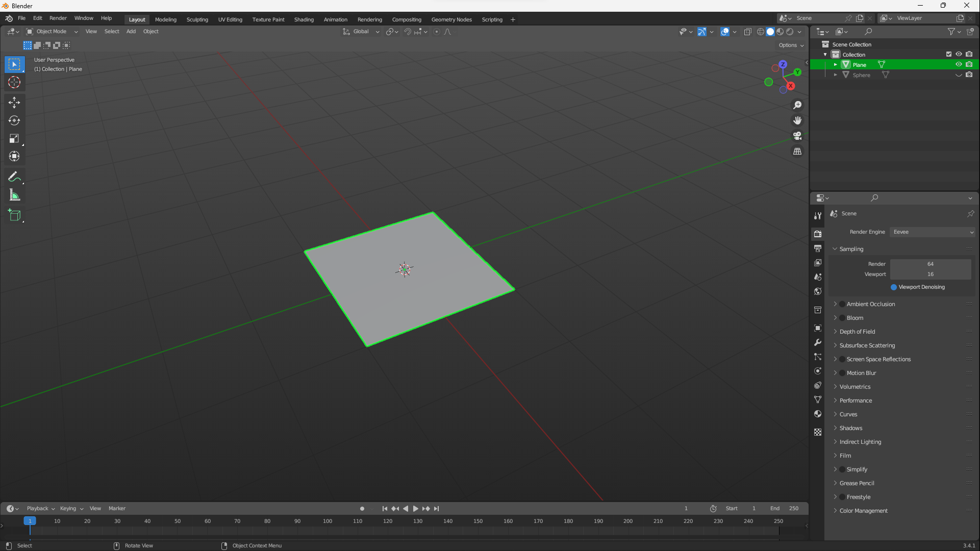Expand the Plane object in the Outliner
This screenshot has height=551, width=980.
click(835, 64)
